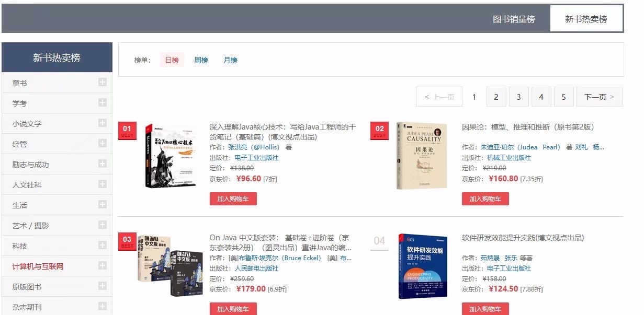
Task: Expand the 小说文学 category plus icon
Action: (x=103, y=123)
